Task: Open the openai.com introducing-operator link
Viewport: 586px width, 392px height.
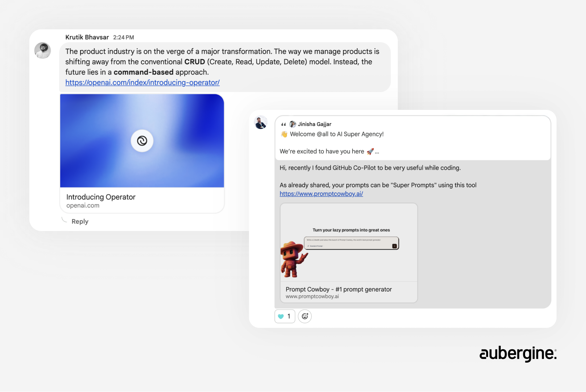Action: 143,83
